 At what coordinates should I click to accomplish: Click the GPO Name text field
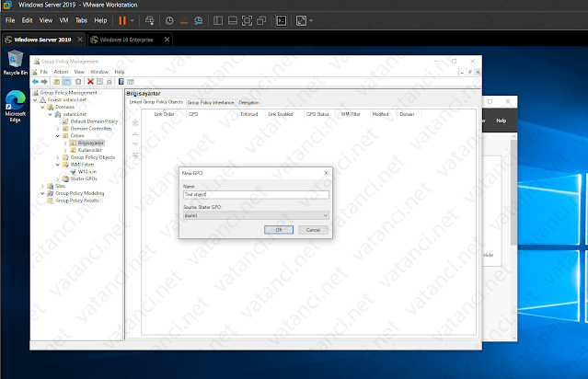256,194
